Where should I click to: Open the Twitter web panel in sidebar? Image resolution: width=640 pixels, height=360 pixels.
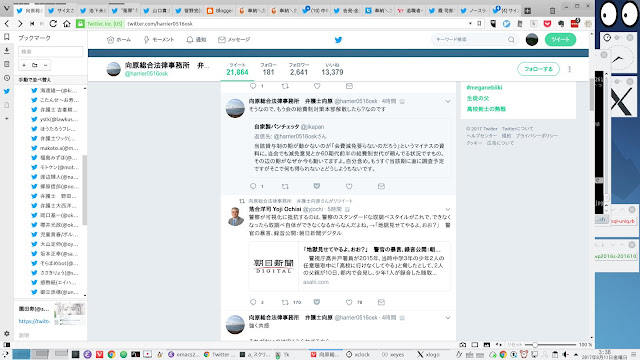7,91
